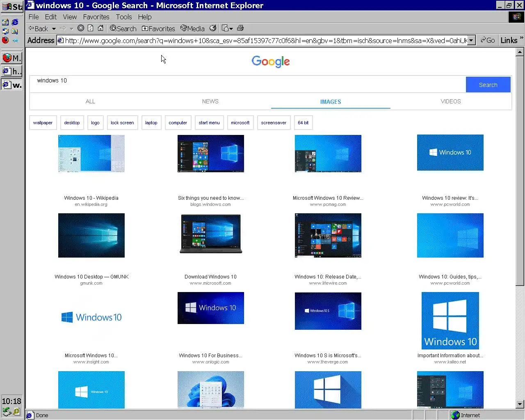Click the Refresh page icon
The width and height of the screenshot is (525, 420).
pyautogui.click(x=91, y=28)
